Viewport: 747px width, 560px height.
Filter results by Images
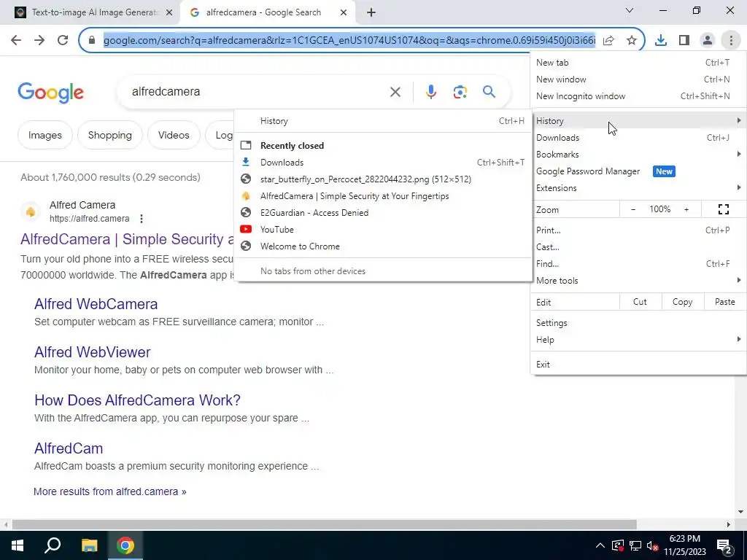(44, 135)
